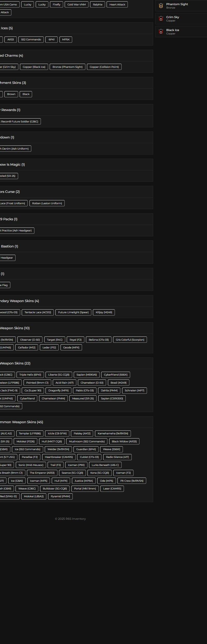The width and height of the screenshot is (207, 644).
Task: Choose Gris Colorful (Scorpion) weapon skin
Action: (130, 340)
